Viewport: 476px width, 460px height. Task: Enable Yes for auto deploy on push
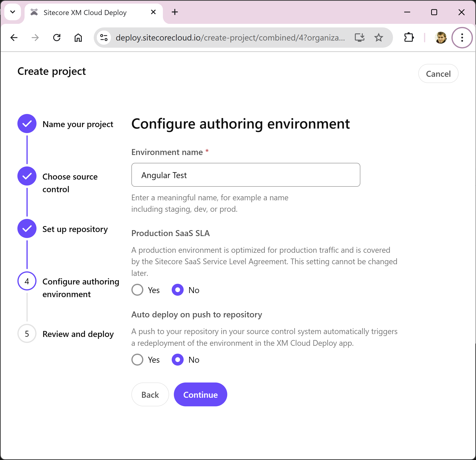pos(137,359)
